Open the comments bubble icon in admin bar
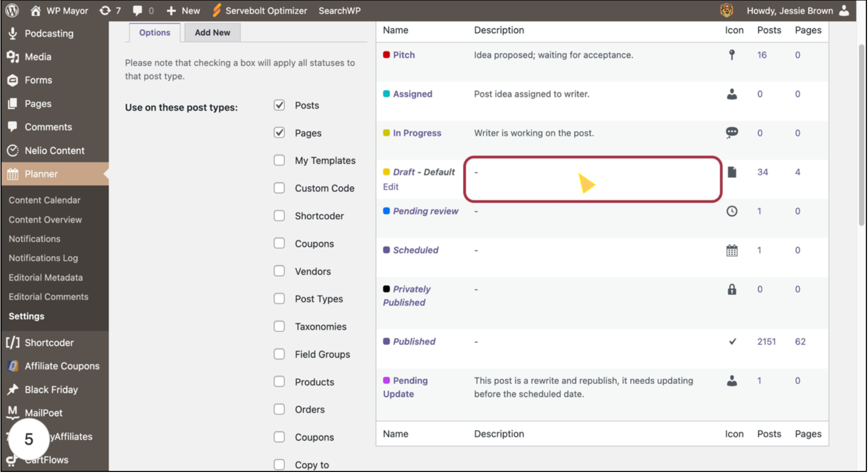 click(x=137, y=10)
